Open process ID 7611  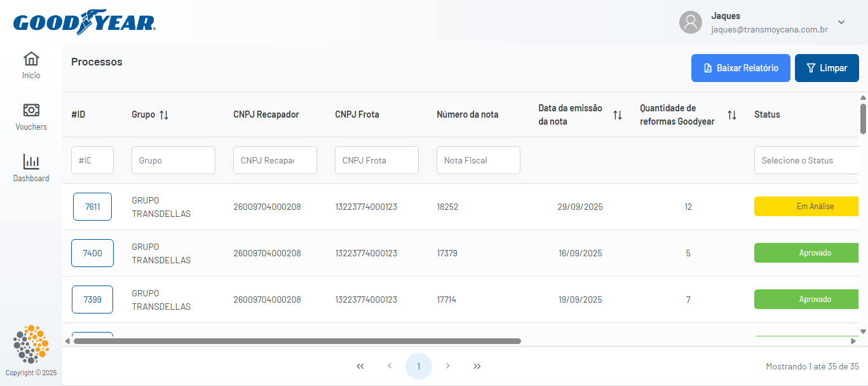tap(92, 207)
